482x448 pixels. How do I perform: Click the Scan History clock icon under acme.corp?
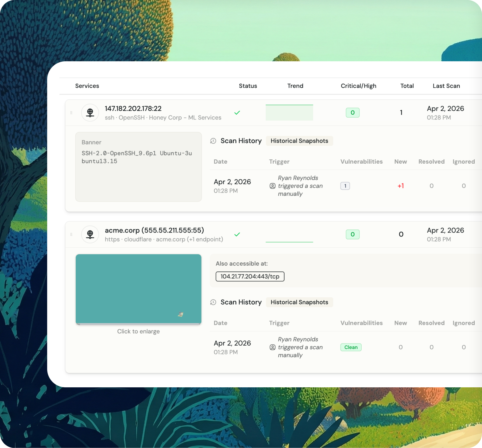point(213,302)
